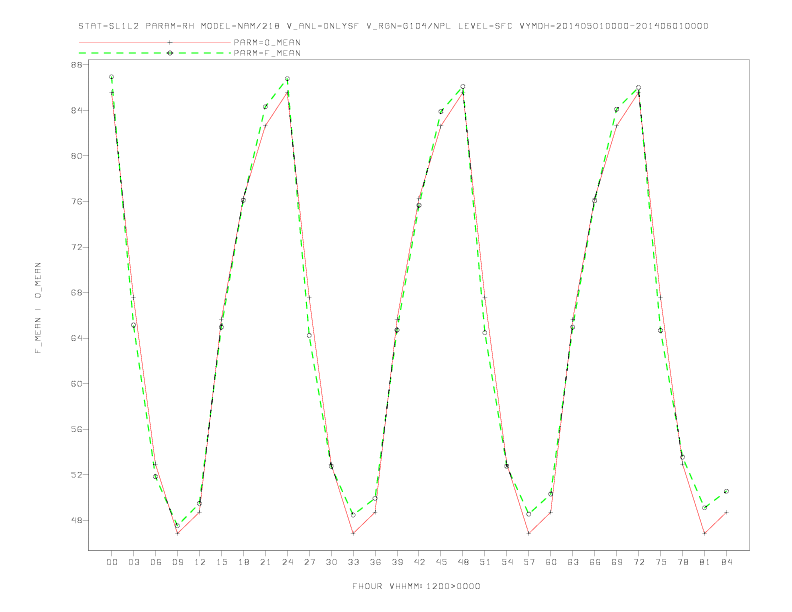This screenshot has width=792, height=612.
Task: Select the F_MEAN circle data point at hour 27
Action: tap(309, 335)
